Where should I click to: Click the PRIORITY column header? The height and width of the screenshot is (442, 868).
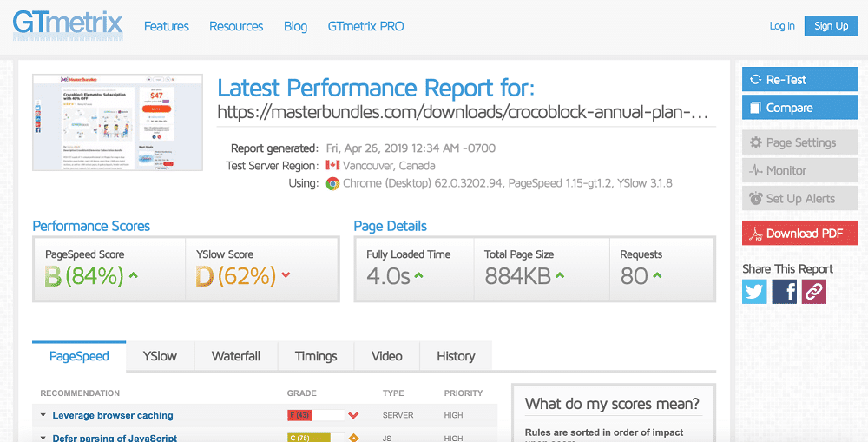464,393
